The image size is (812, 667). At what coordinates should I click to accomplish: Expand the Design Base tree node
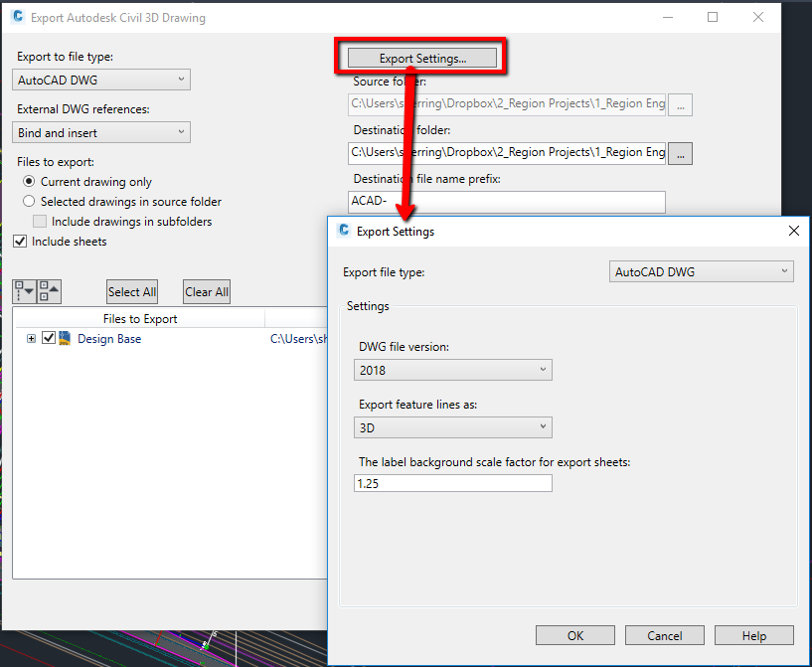[30, 338]
